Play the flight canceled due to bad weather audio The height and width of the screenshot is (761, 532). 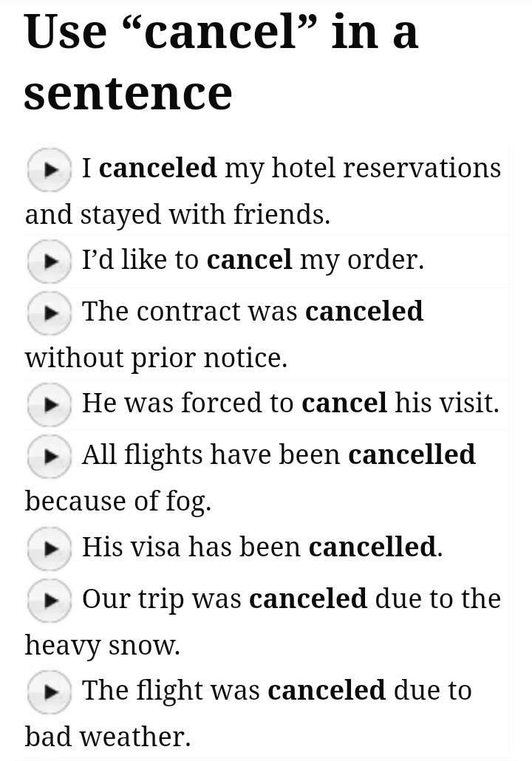[49, 692]
